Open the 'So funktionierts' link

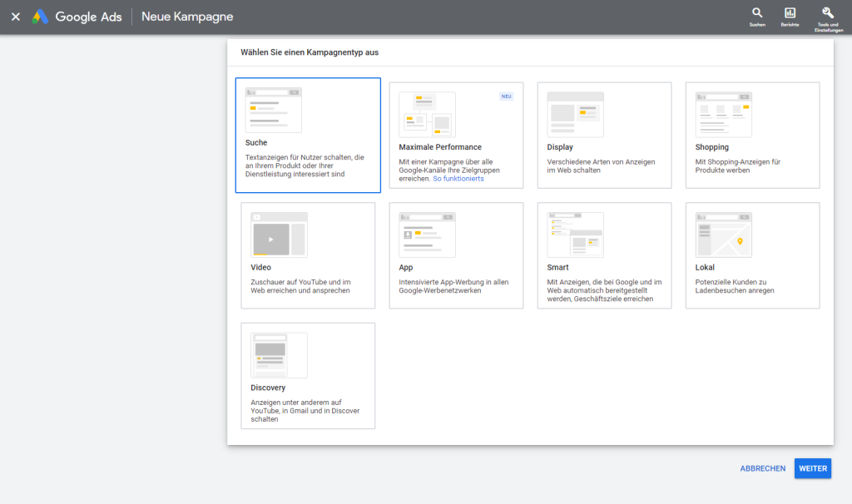click(458, 179)
